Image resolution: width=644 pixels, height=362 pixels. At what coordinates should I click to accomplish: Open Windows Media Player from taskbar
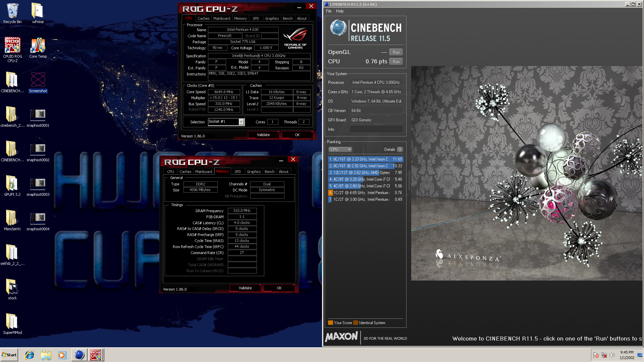tap(62, 355)
